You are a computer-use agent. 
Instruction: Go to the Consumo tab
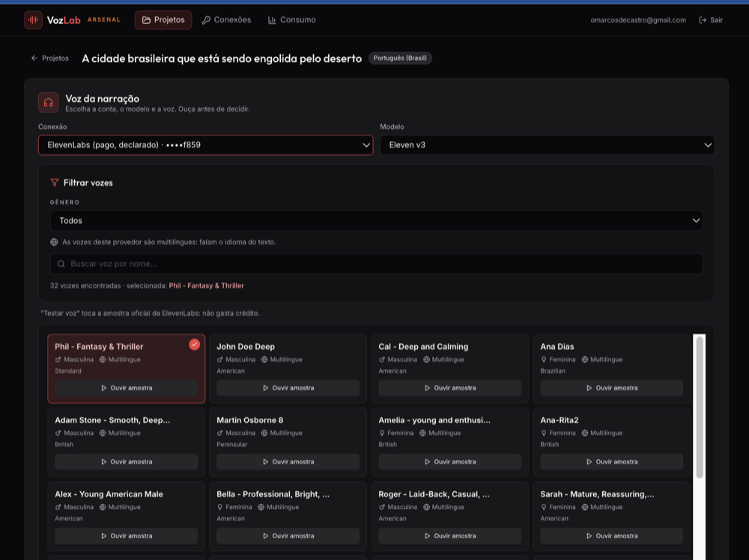292,20
